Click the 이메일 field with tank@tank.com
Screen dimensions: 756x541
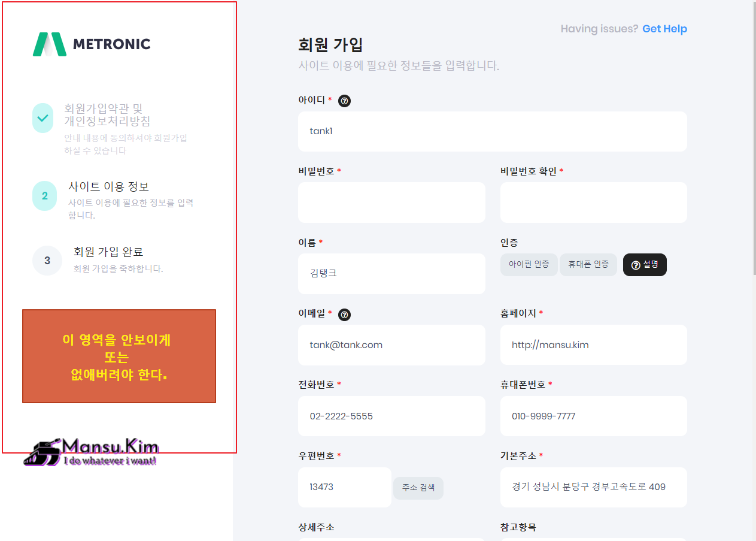coord(391,345)
